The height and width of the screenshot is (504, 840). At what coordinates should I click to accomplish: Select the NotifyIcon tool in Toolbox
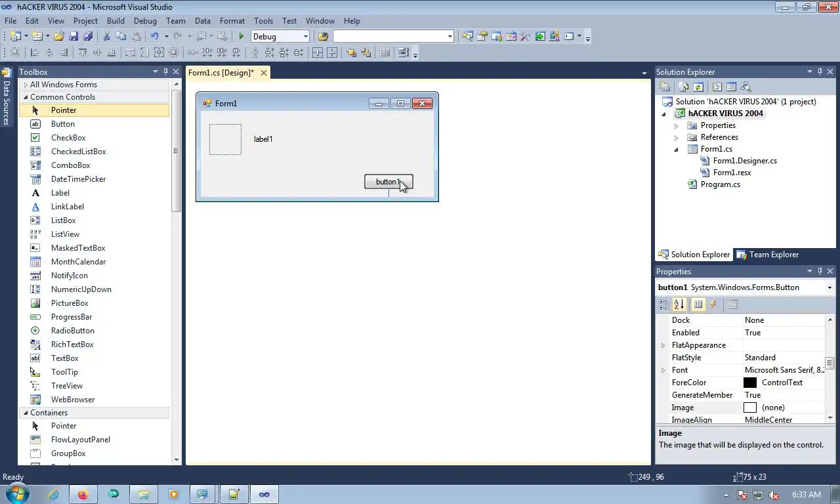(69, 276)
